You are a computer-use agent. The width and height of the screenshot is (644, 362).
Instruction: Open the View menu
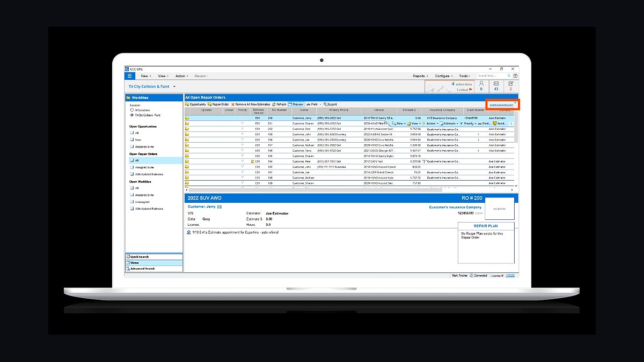coord(163,76)
